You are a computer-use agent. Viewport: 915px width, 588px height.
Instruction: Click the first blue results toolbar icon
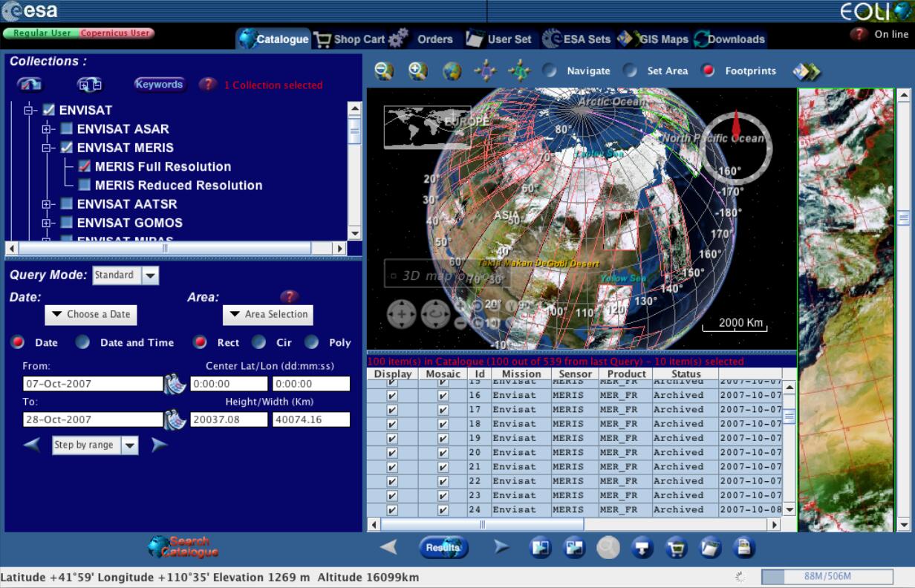click(540, 548)
